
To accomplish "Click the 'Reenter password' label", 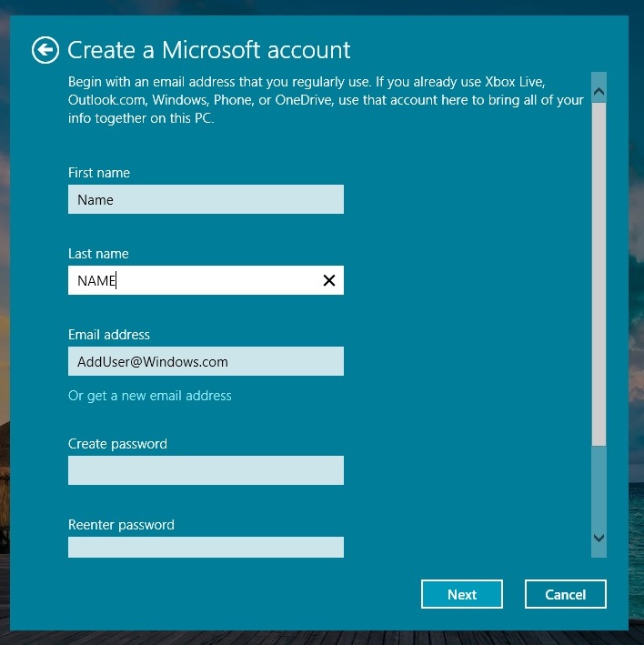I will tap(121, 525).
